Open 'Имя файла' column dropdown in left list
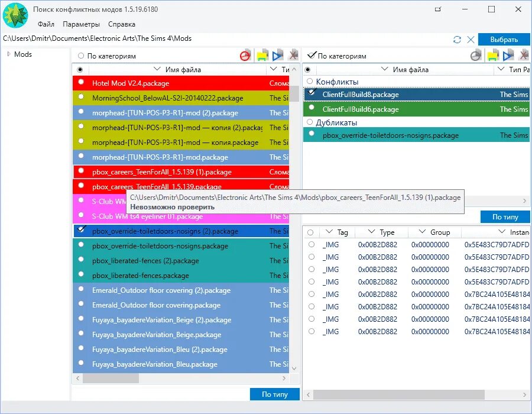Image resolution: width=532 pixels, height=414 pixels. pos(157,69)
